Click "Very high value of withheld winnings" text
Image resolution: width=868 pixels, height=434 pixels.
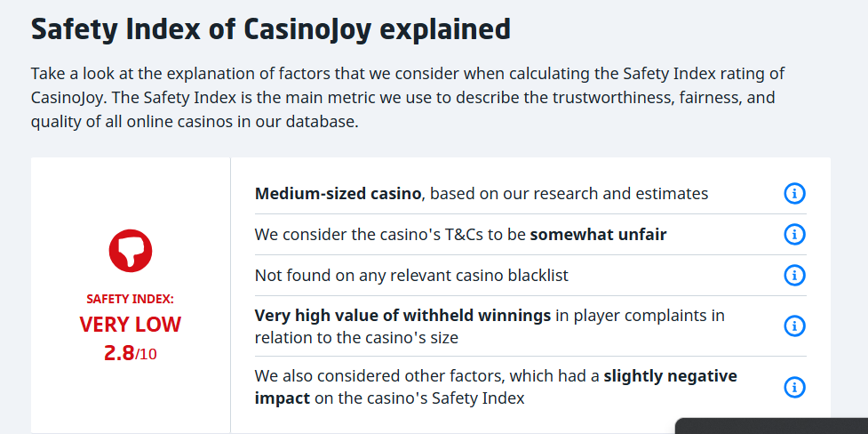coord(403,316)
